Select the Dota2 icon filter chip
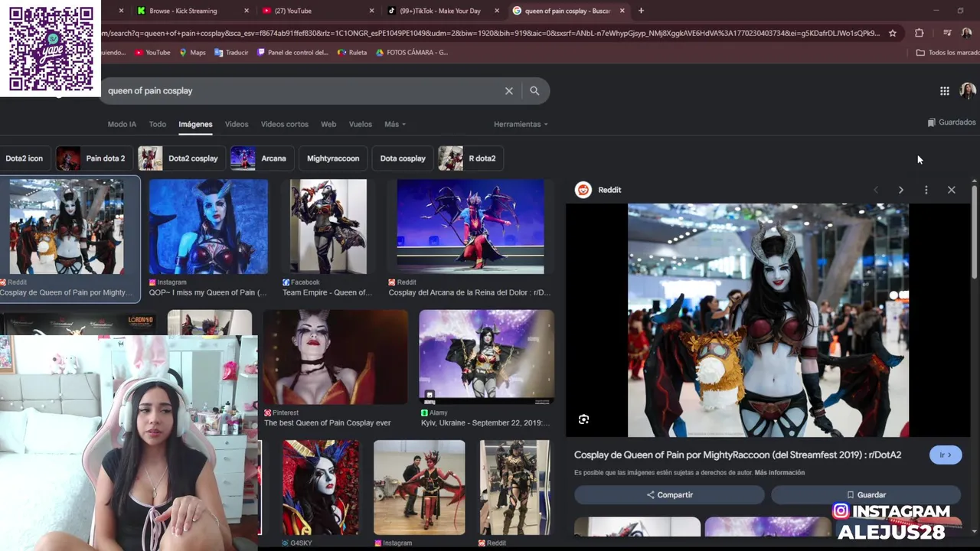The width and height of the screenshot is (980, 551). tap(24, 158)
